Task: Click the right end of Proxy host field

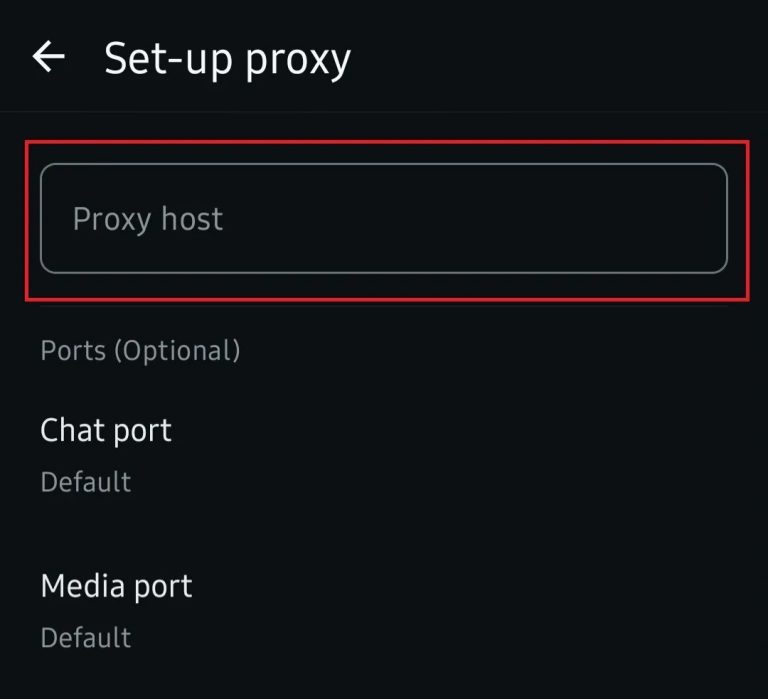Action: pos(690,218)
